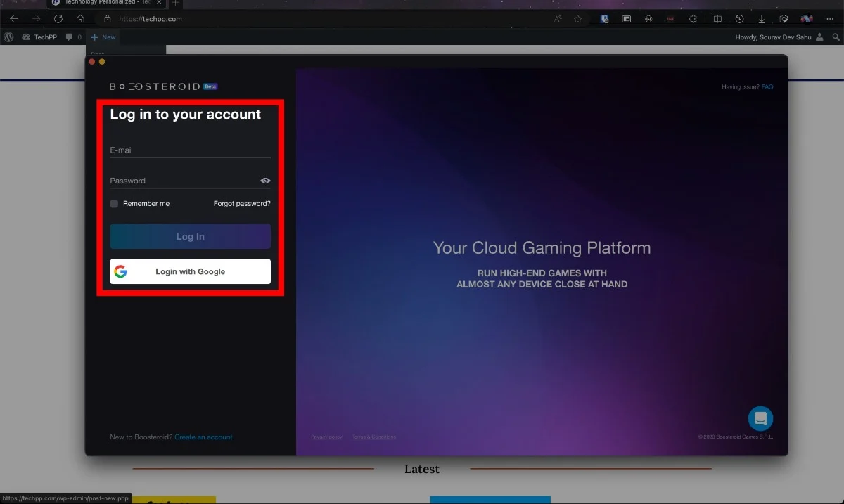Click the E-mail input field
This screenshot has height=504, width=844.
click(x=190, y=150)
